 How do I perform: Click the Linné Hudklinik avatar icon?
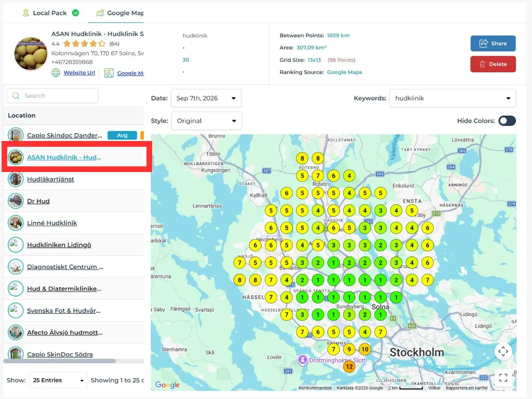click(16, 223)
